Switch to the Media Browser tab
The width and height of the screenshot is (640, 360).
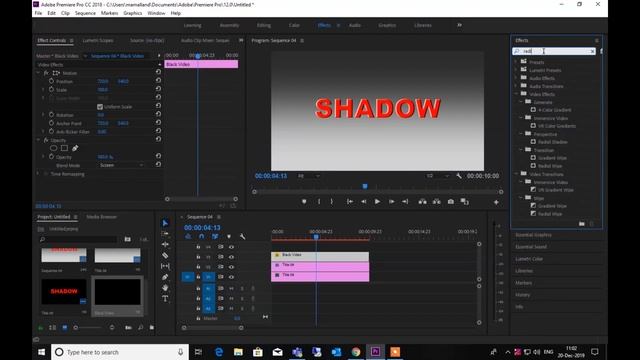click(102, 217)
